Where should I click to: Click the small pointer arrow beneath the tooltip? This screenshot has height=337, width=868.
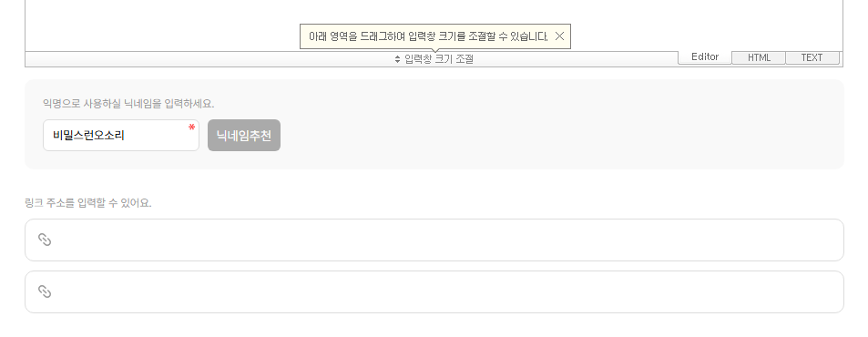[x=435, y=50]
